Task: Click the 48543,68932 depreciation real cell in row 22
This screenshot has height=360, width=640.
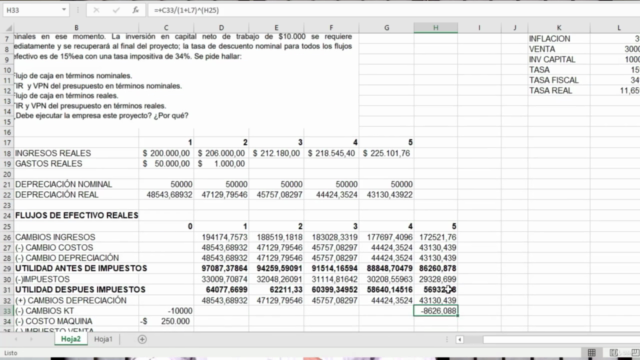Action: (x=166, y=195)
